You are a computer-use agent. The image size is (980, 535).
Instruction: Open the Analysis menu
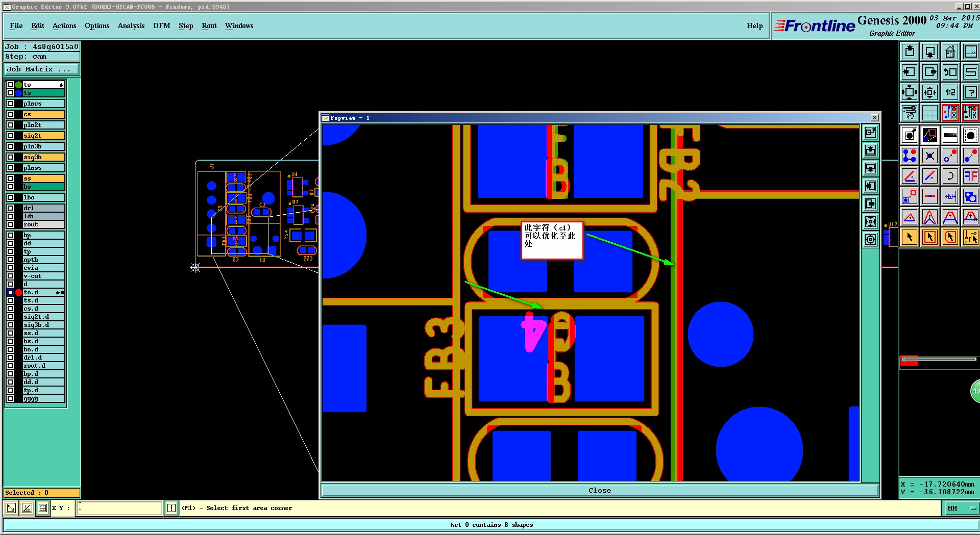click(131, 26)
